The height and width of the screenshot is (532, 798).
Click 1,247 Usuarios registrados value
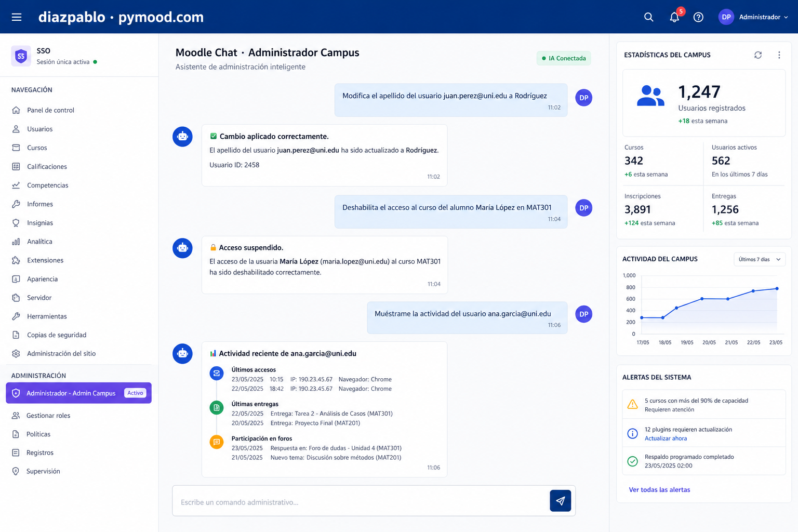coord(699,92)
